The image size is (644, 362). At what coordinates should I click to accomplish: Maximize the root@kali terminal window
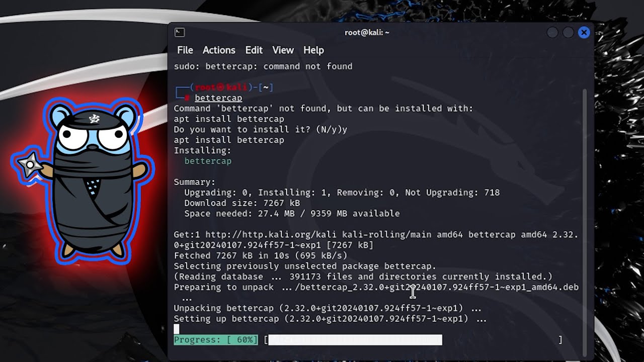568,33
